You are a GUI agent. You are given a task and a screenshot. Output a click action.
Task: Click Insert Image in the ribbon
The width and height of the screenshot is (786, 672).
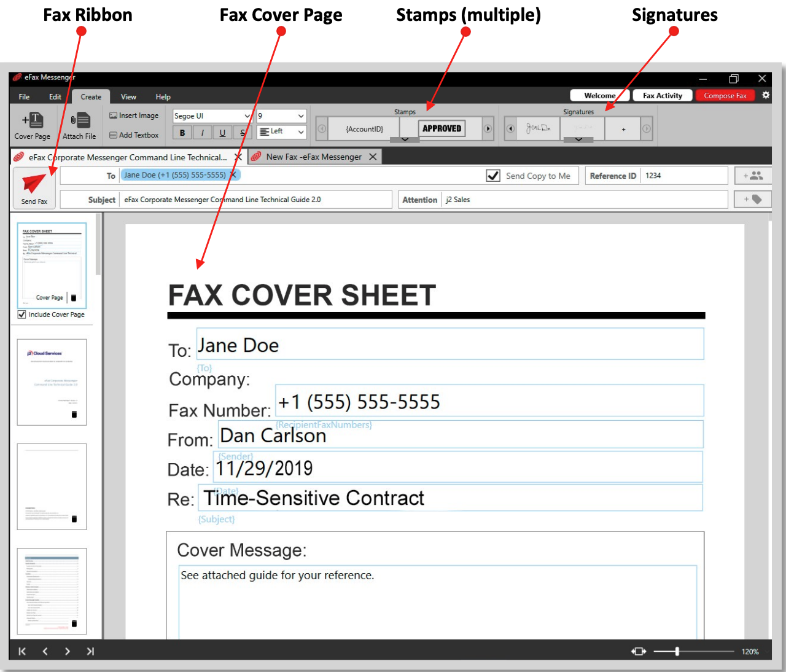point(134,115)
